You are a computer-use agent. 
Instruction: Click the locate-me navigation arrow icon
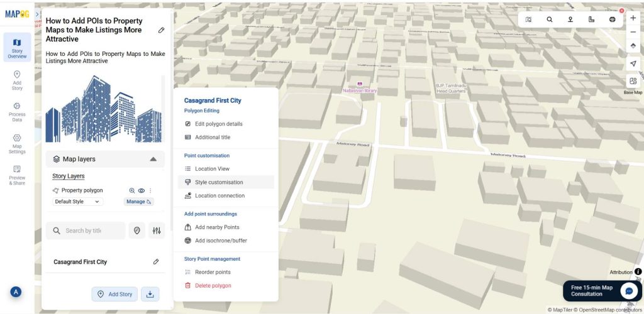(x=633, y=64)
